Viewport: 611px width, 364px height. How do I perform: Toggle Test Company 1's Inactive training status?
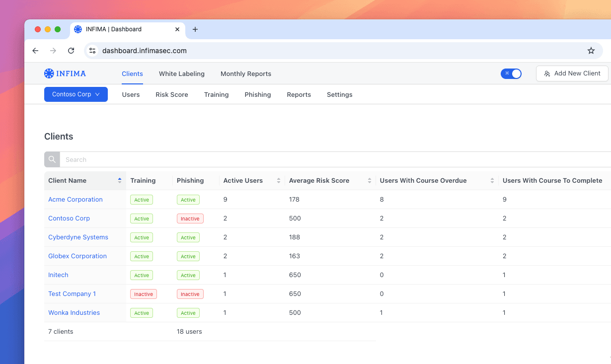click(x=143, y=294)
